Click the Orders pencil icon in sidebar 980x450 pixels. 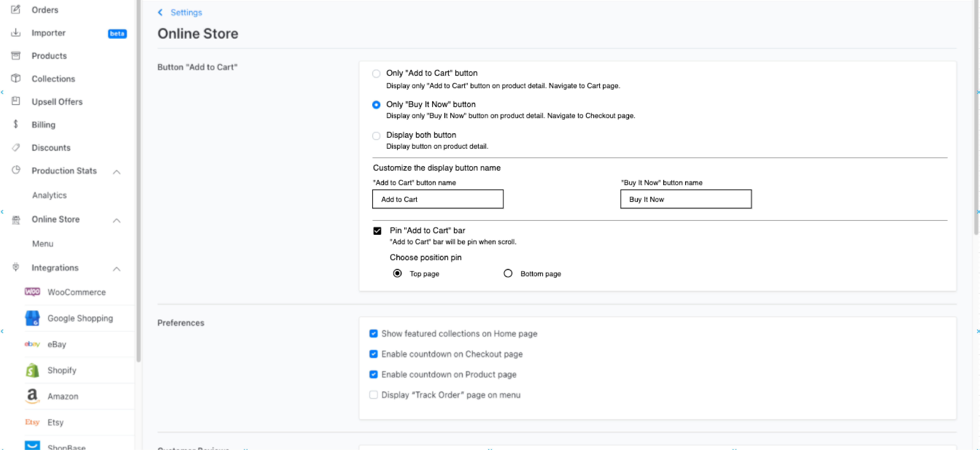[x=16, y=9]
